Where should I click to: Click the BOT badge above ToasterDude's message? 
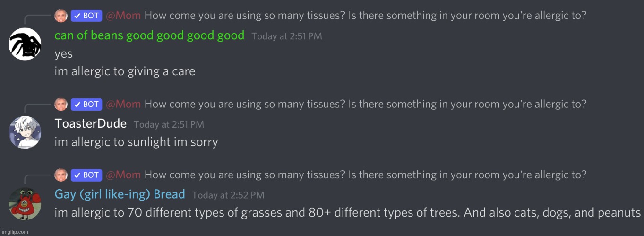pyautogui.click(x=86, y=104)
